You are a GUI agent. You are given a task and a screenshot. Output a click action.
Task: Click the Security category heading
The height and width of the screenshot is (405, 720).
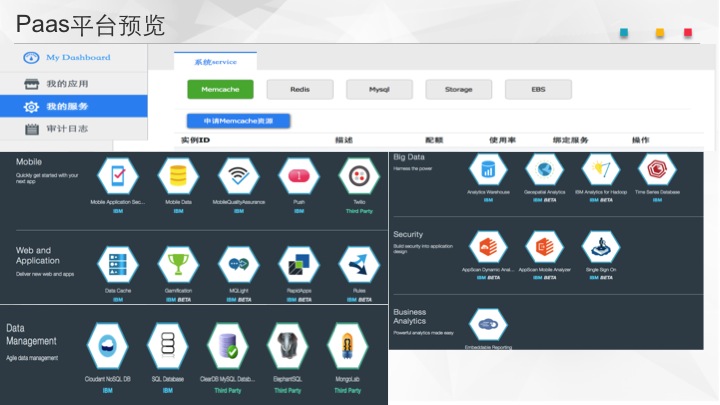coord(408,234)
